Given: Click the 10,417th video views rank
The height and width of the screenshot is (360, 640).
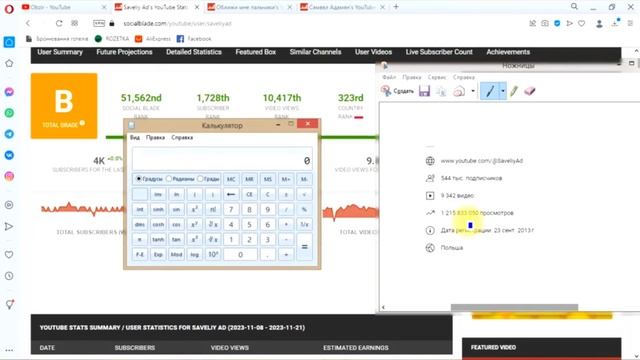Looking at the screenshot, I should [x=282, y=98].
